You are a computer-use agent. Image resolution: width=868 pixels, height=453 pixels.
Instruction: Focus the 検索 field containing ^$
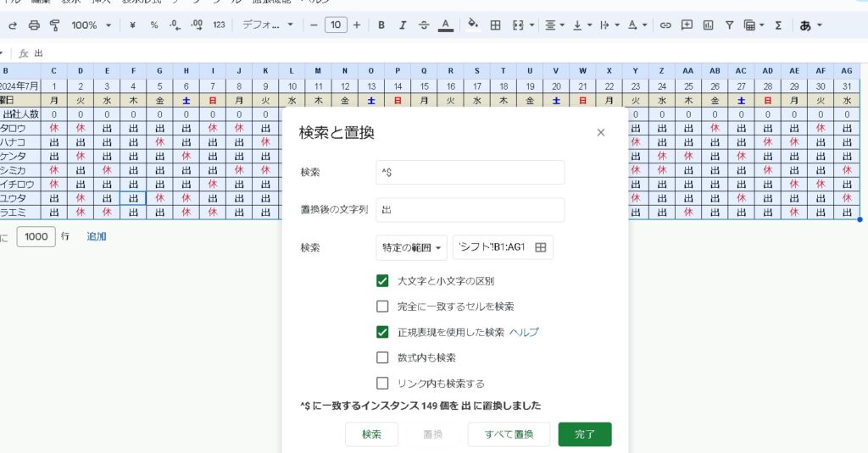(470, 172)
